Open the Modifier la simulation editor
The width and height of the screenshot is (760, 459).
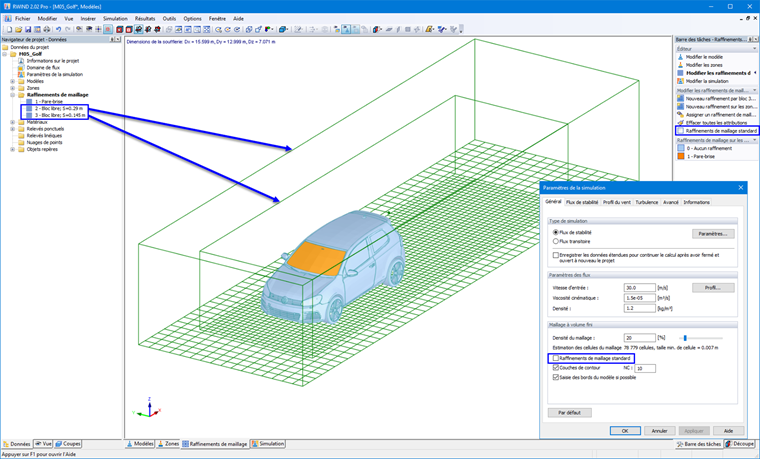click(707, 81)
